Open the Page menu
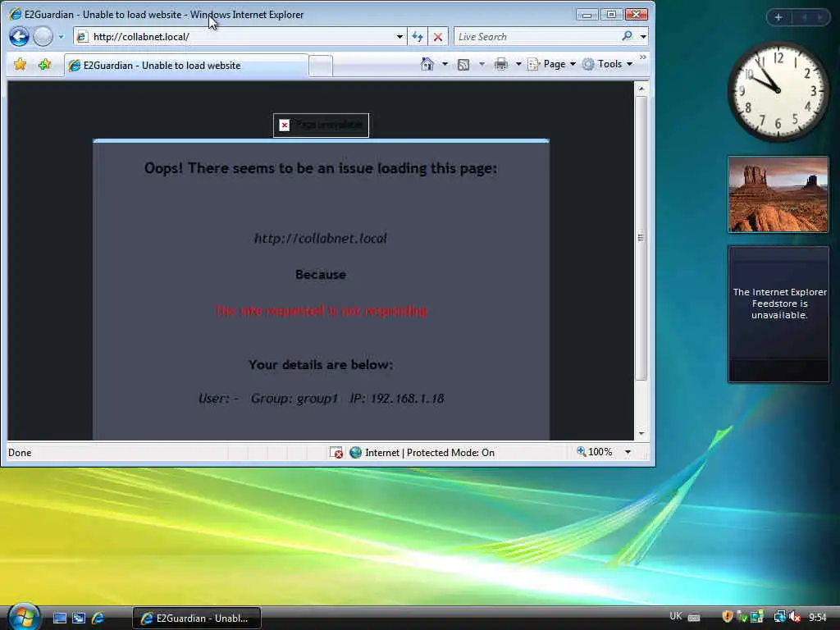 552,64
